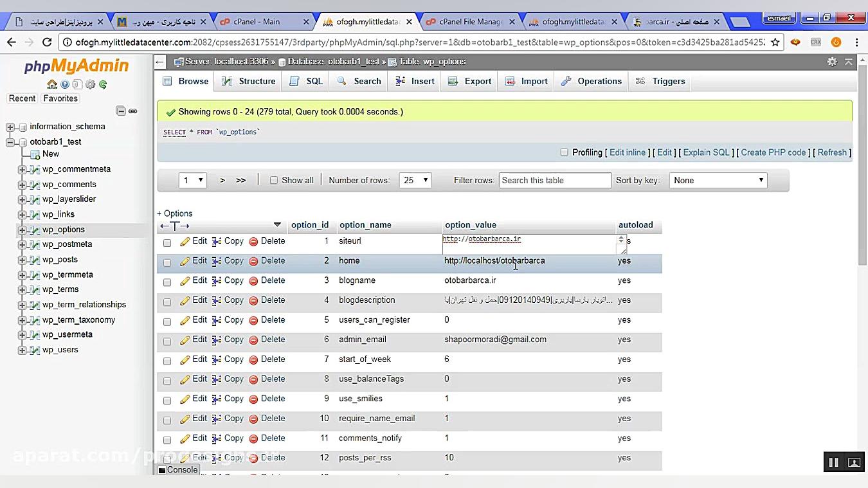Check the blogname row checkbox
This screenshot has width=868, height=488.
coord(167,282)
